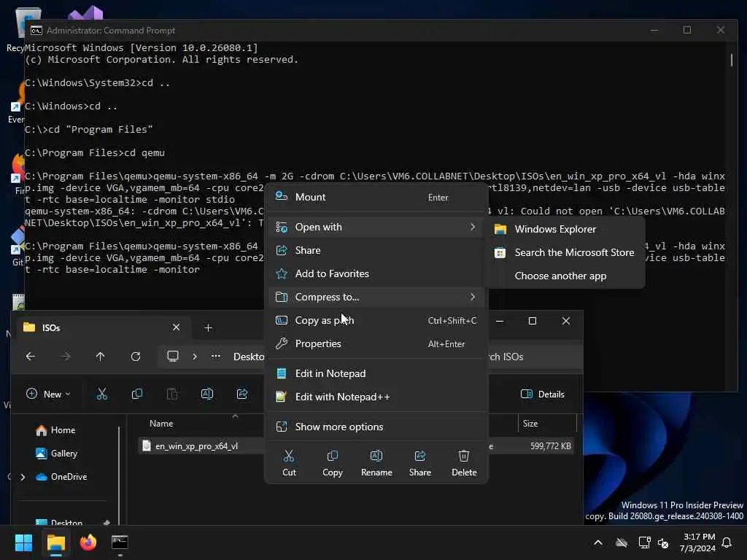This screenshot has height=560, width=747.
Task: Click the This PC monitor icon in address bar
Action: 173,356
